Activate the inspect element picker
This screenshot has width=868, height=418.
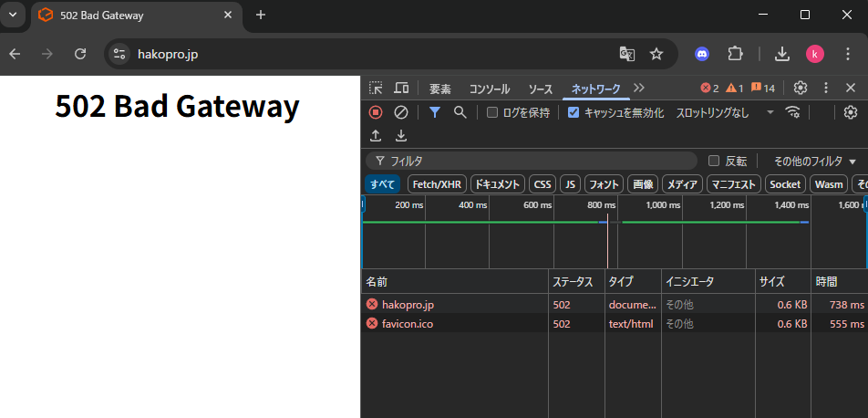coord(376,88)
